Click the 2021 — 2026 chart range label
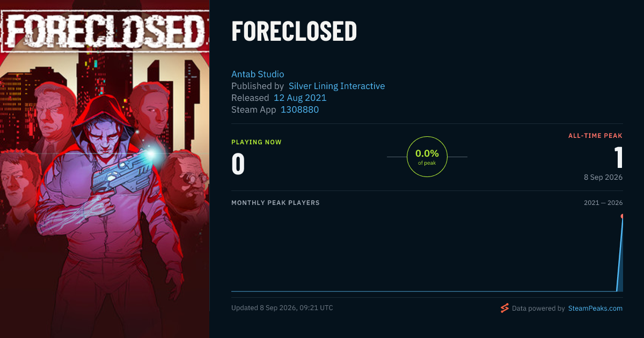Image resolution: width=644 pixels, height=338 pixels. pyautogui.click(x=603, y=203)
